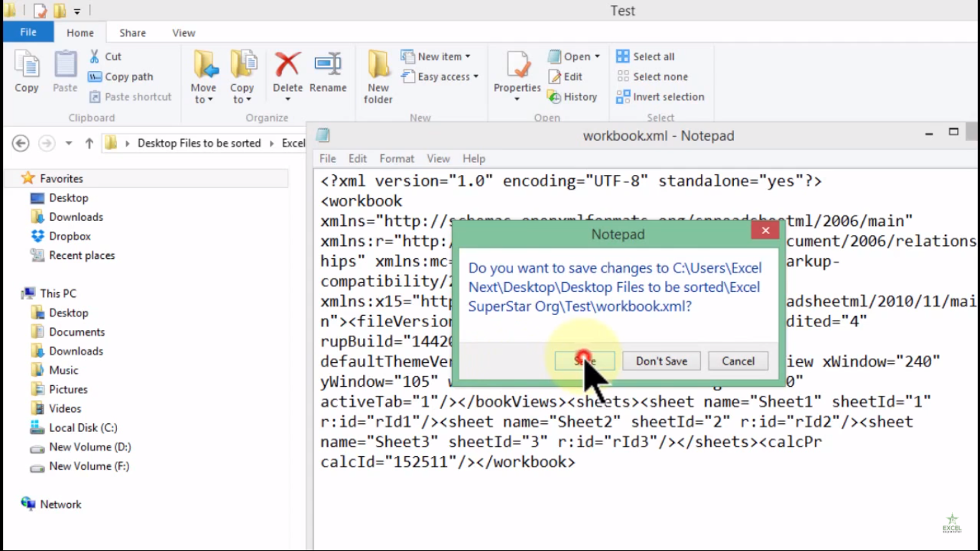Open History in the Open group
This screenshot has height=551, width=980.
pyautogui.click(x=572, y=97)
